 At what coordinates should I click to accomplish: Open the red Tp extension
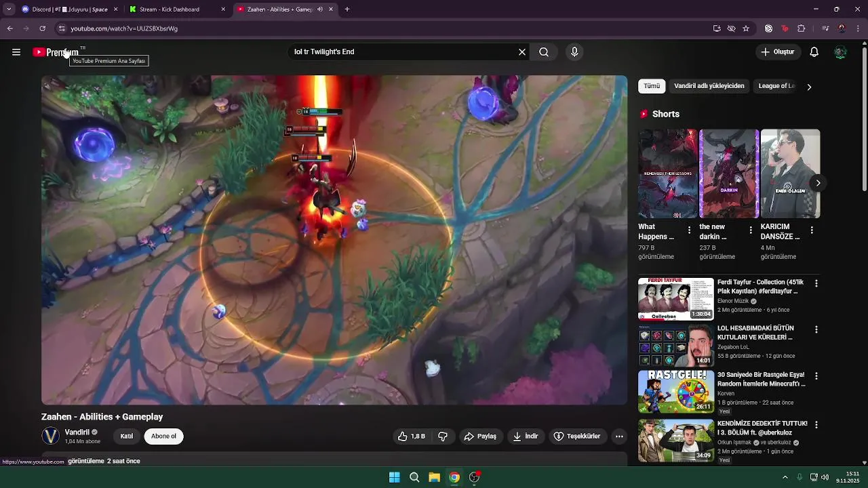click(x=785, y=28)
